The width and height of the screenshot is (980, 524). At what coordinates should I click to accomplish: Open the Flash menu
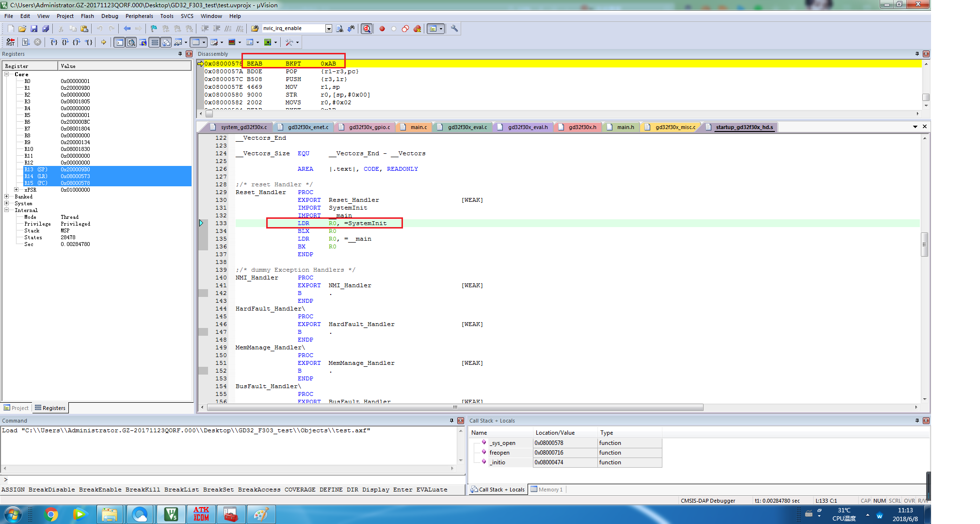point(87,16)
